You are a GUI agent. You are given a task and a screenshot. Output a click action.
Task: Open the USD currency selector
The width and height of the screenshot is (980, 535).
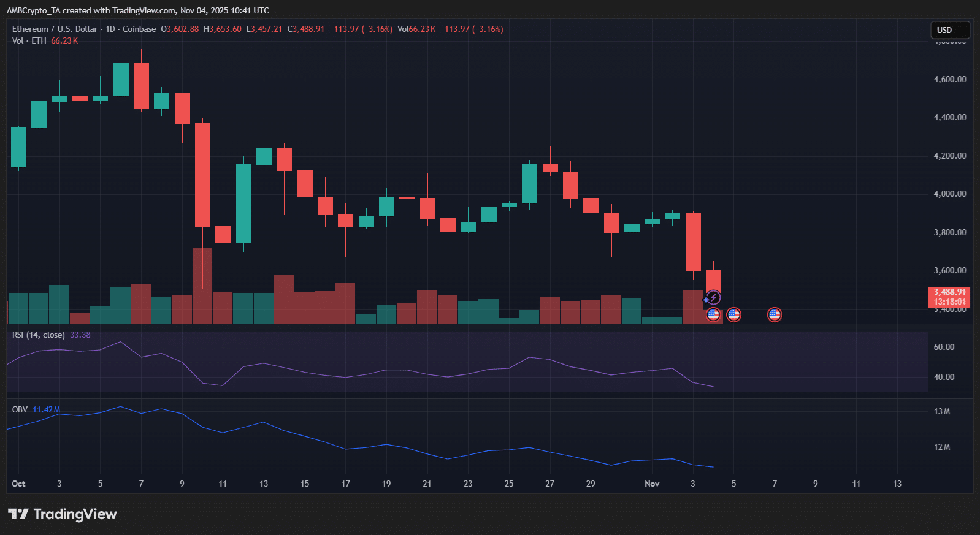tap(949, 30)
